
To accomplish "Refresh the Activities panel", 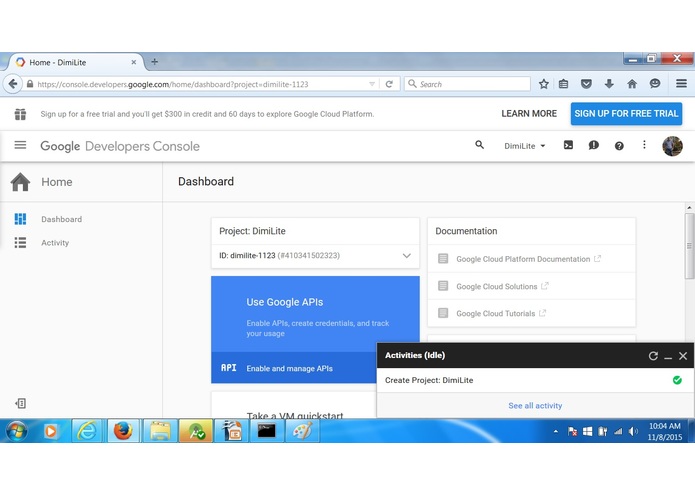I will (653, 356).
